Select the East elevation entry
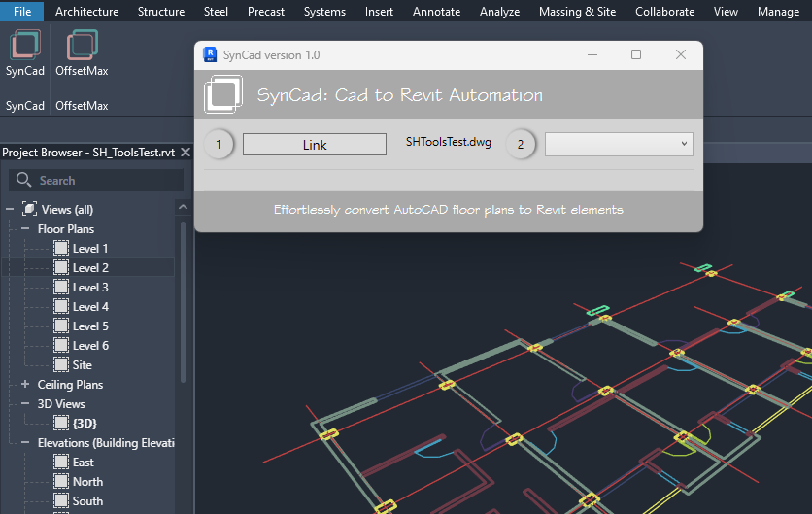This screenshot has height=514, width=812. [84, 462]
